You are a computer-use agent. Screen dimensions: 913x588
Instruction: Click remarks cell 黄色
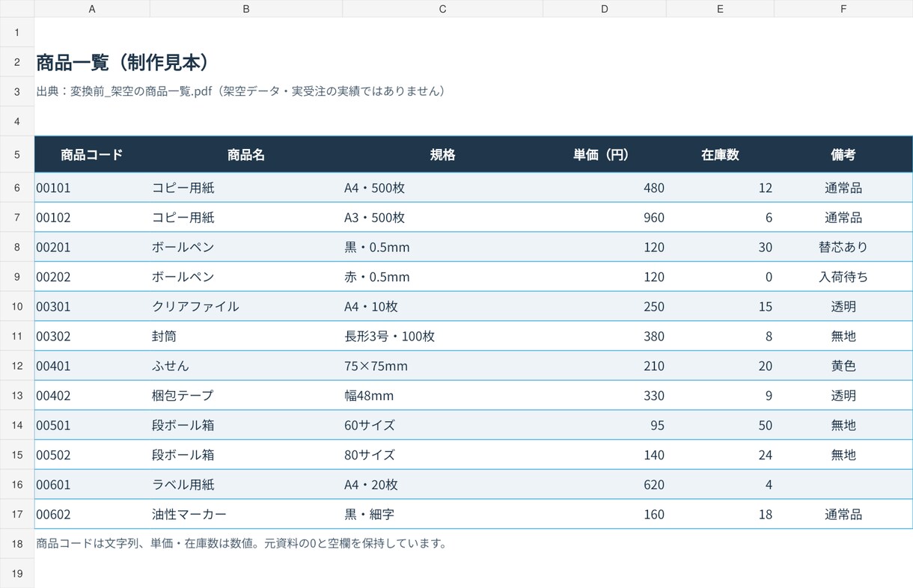843,366
